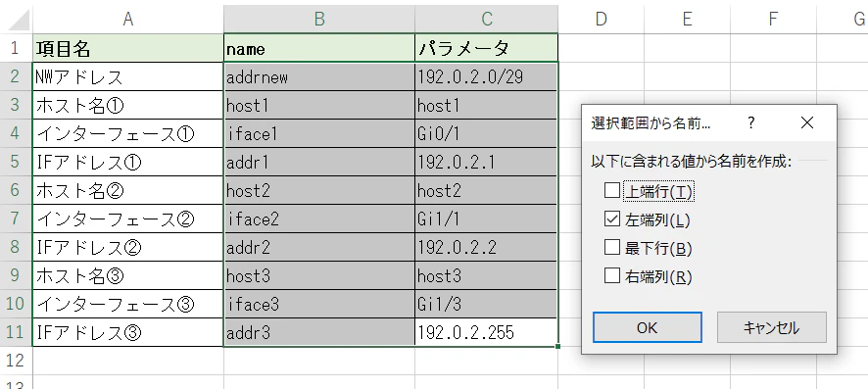868x389 pixels.
Task: Select row 5 header
Action: point(16,162)
